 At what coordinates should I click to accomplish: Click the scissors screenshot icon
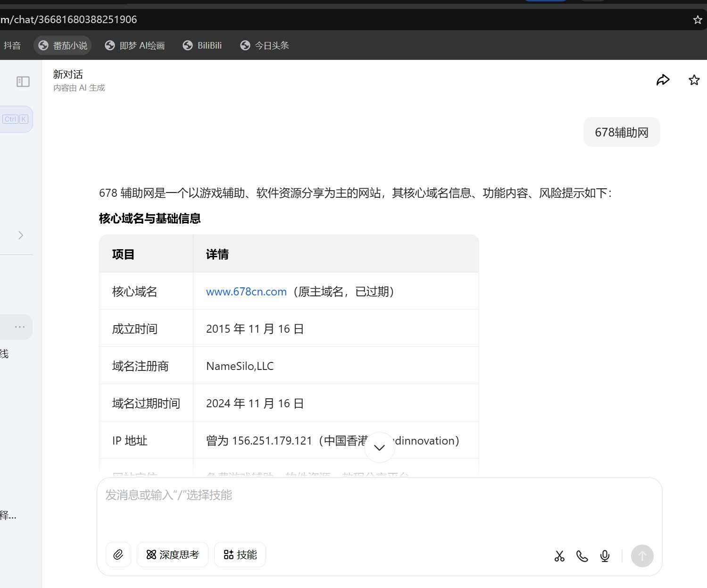[x=559, y=556]
